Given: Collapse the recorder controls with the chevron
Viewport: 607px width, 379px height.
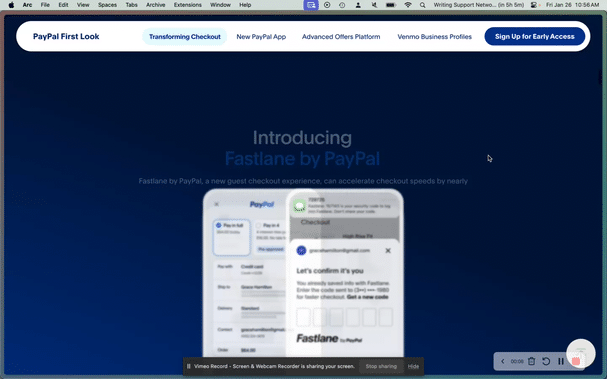Looking at the screenshot, I should click(502, 361).
